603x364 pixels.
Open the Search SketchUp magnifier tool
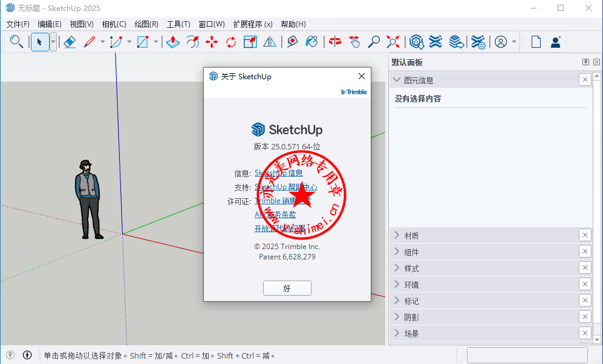pos(16,42)
